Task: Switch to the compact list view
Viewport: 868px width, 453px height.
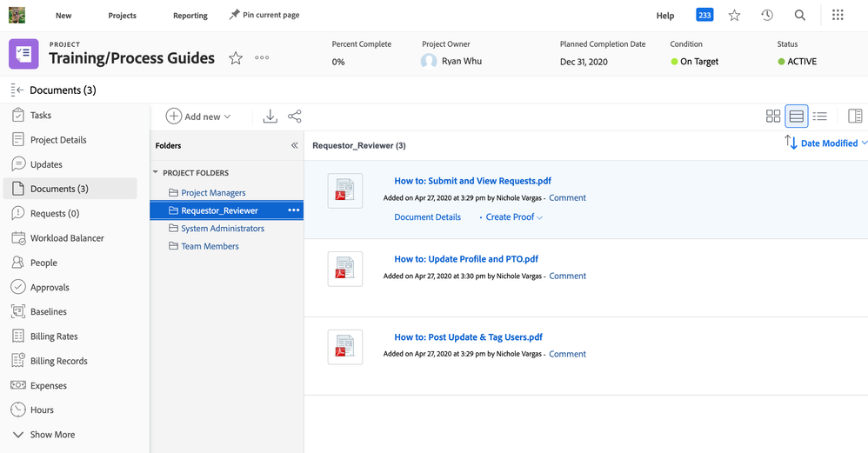Action: 819,117
